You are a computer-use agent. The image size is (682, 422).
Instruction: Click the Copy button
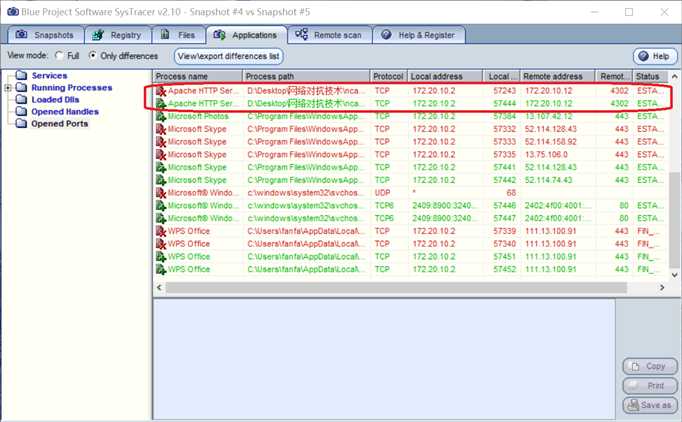(650, 366)
